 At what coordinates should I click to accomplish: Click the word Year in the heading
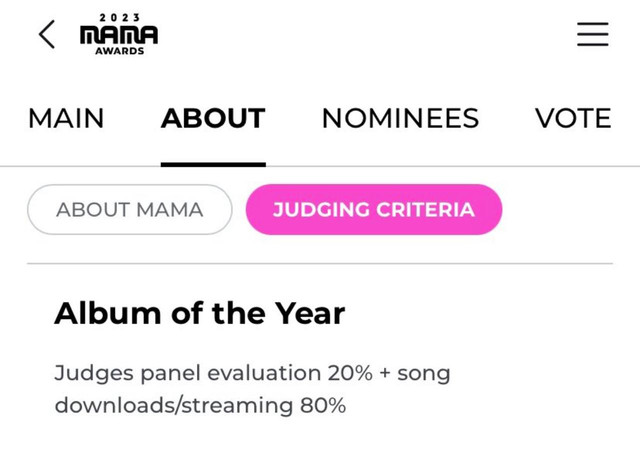[311, 313]
